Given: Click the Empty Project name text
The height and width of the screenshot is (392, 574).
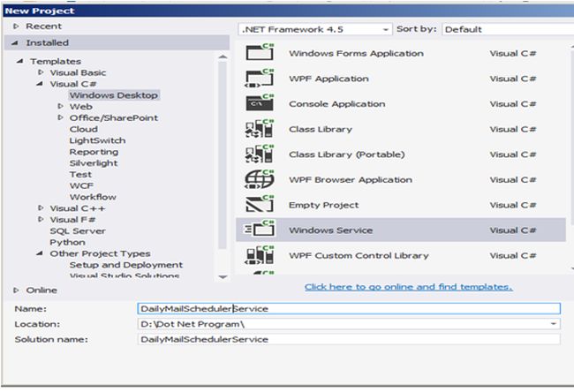Looking at the screenshot, I should coord(323,205).
